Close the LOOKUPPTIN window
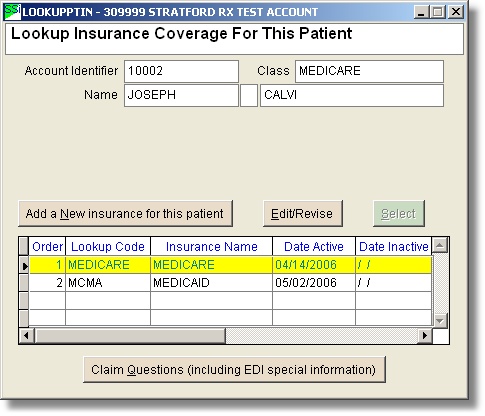This screenshot has width=485, height=416. click(456, 12)
